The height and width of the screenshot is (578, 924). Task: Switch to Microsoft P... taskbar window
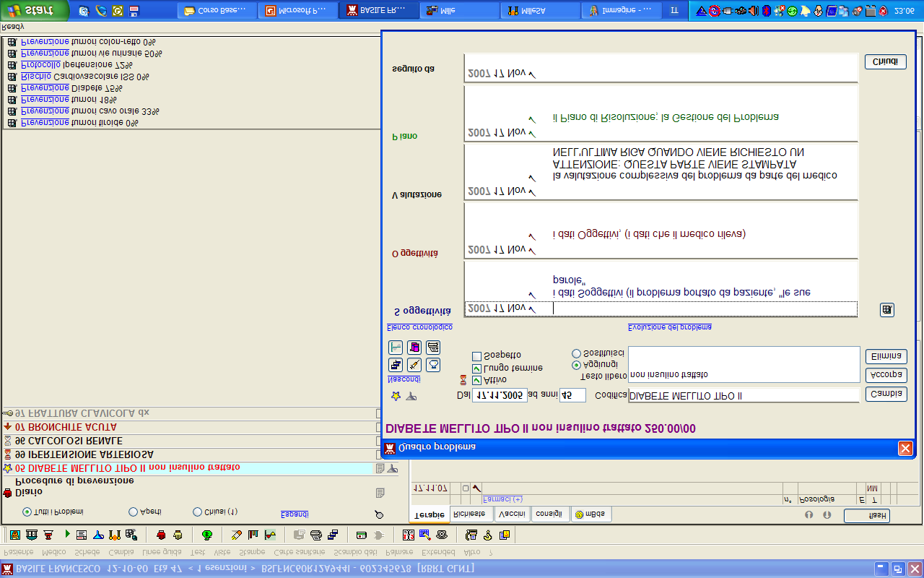pos(297,10)
